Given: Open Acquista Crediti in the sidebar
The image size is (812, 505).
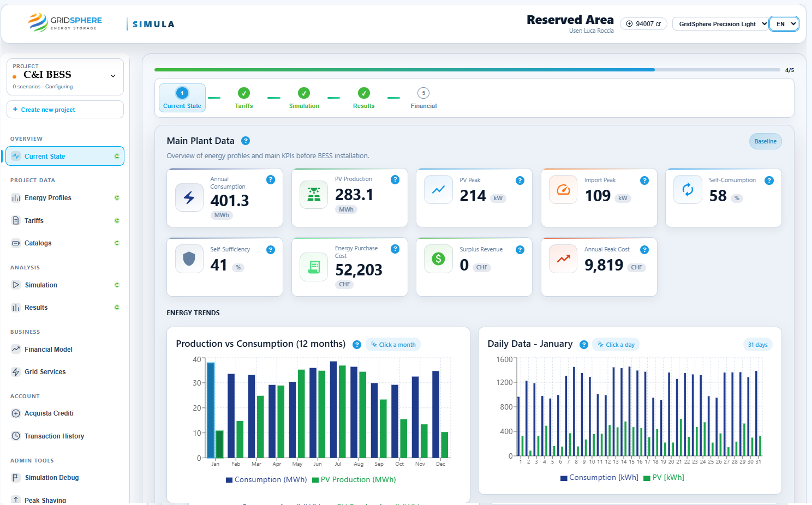Looking at the screenshot, I should pos(65,413).
